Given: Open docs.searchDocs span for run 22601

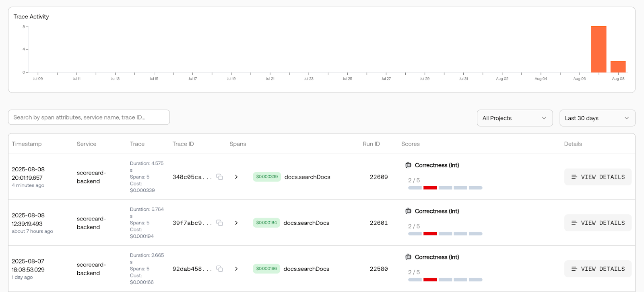Looking at the screenshot, I should pyautogui.click(x=306, y=223).
